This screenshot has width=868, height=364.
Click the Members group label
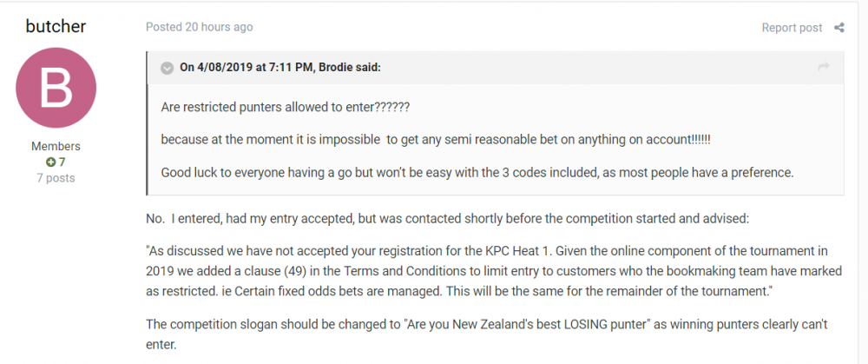pos(56,147)
